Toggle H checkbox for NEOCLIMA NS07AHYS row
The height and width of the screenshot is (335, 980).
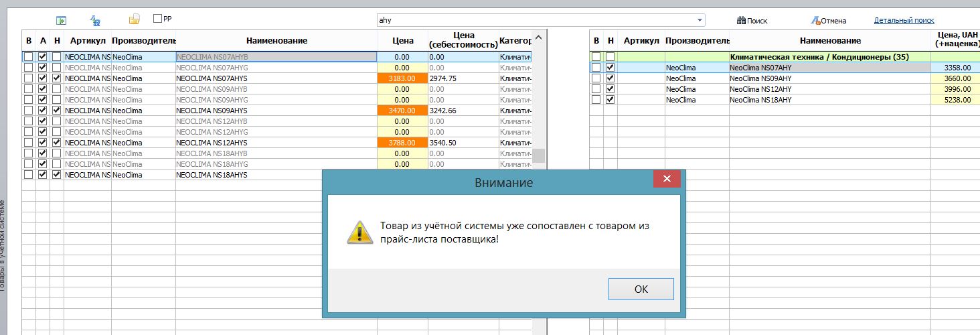tap(56, 78)
